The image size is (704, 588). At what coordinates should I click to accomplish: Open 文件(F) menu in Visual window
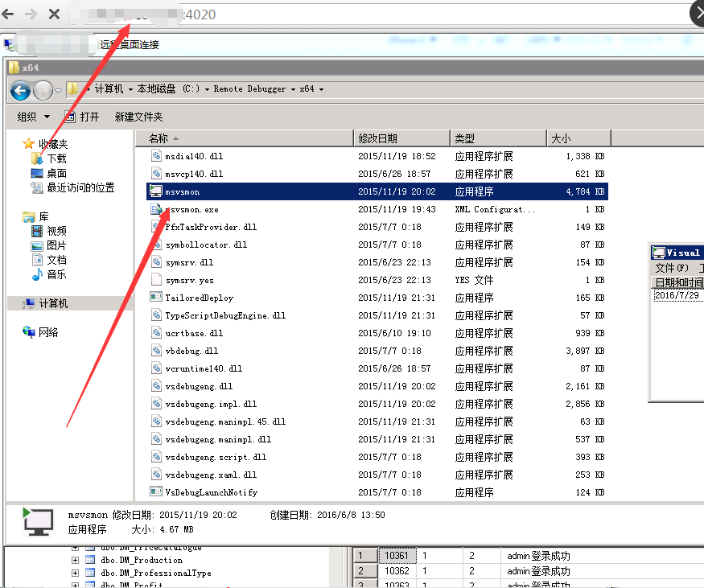672,268
